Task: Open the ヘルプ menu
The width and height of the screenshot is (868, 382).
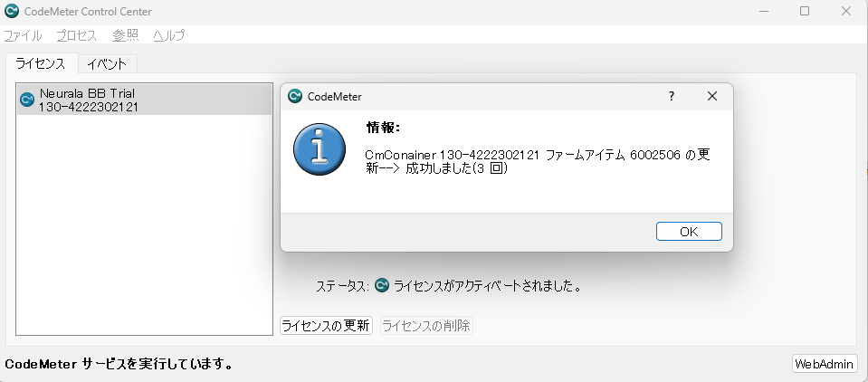Action: [169, 35]
